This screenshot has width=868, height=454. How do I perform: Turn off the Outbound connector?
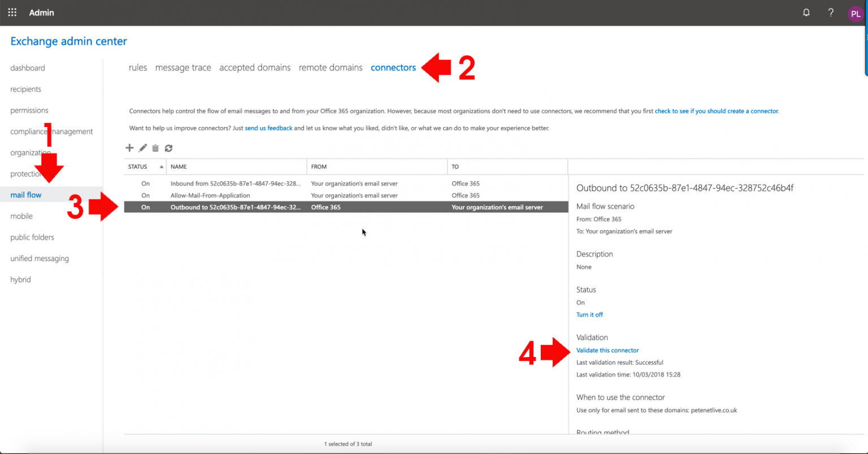[x=589, y=315]
